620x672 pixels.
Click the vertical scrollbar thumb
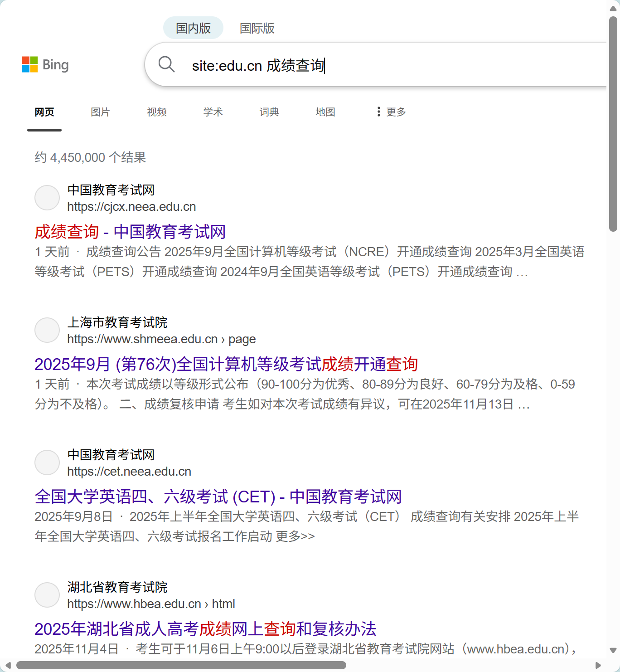(x=613, y=124)
